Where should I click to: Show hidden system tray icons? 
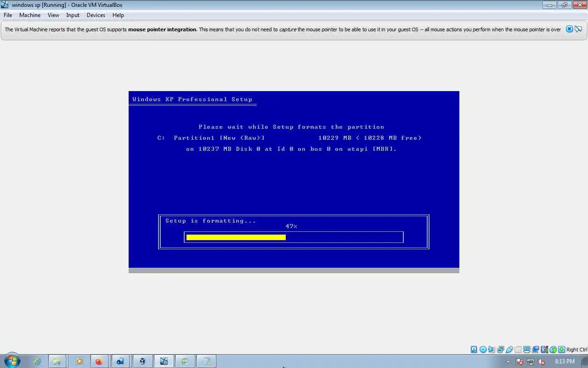(508, 362)
